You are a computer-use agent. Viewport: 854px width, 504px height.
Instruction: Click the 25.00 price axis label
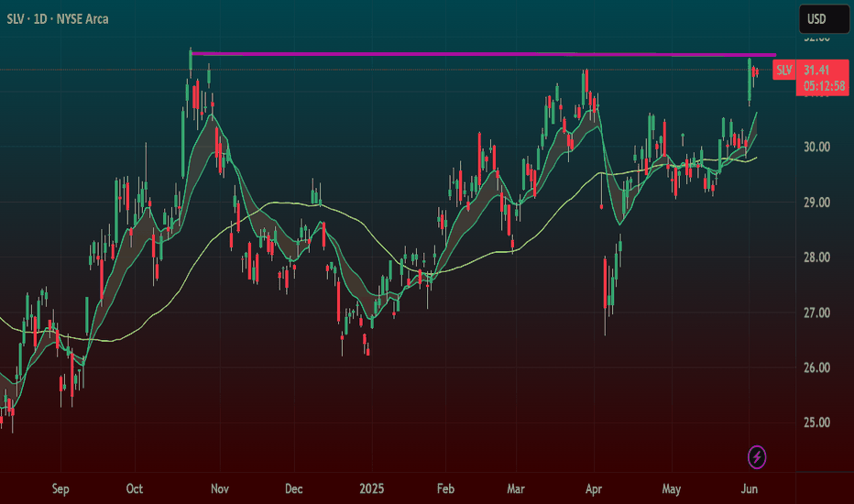tap(817, 422)
